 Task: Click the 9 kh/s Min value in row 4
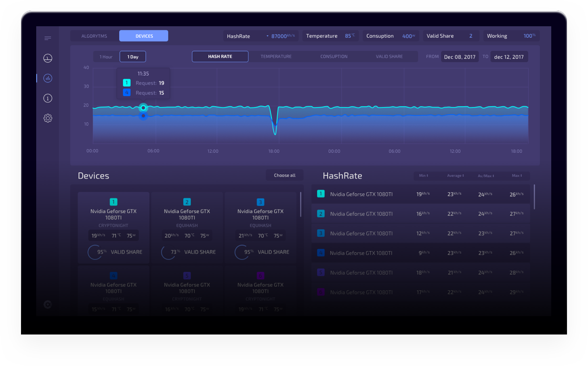click(424, 253)
